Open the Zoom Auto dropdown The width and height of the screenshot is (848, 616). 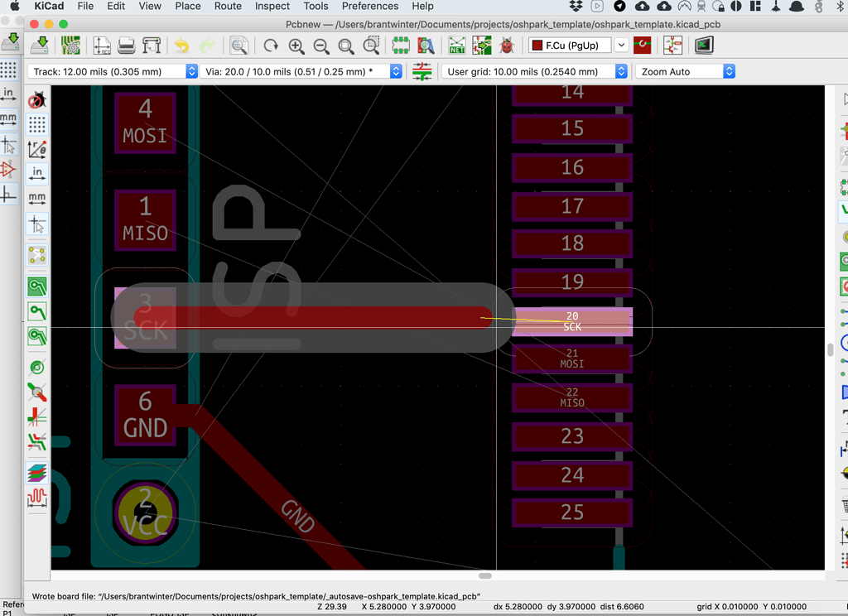(x=729, y=72)
